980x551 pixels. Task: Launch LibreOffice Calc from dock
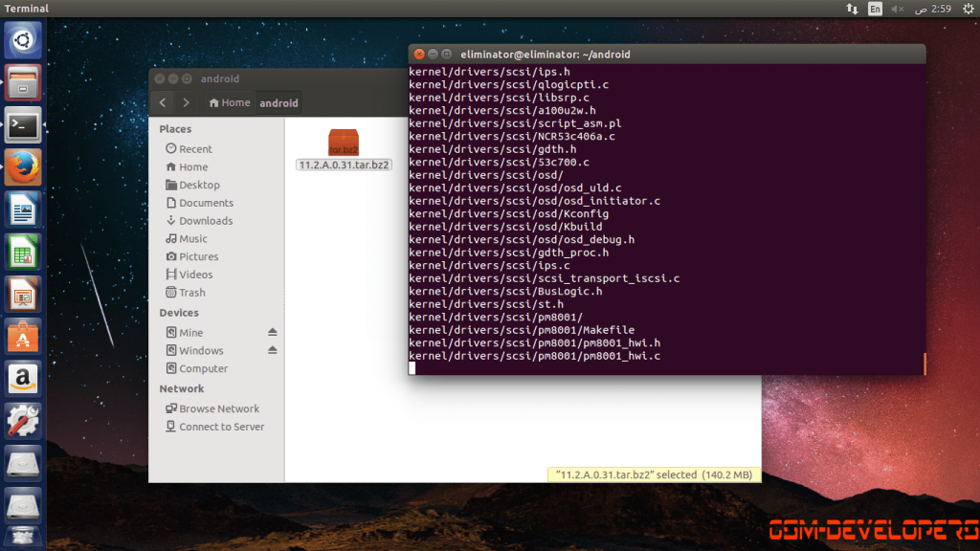[x=23, y=252]
